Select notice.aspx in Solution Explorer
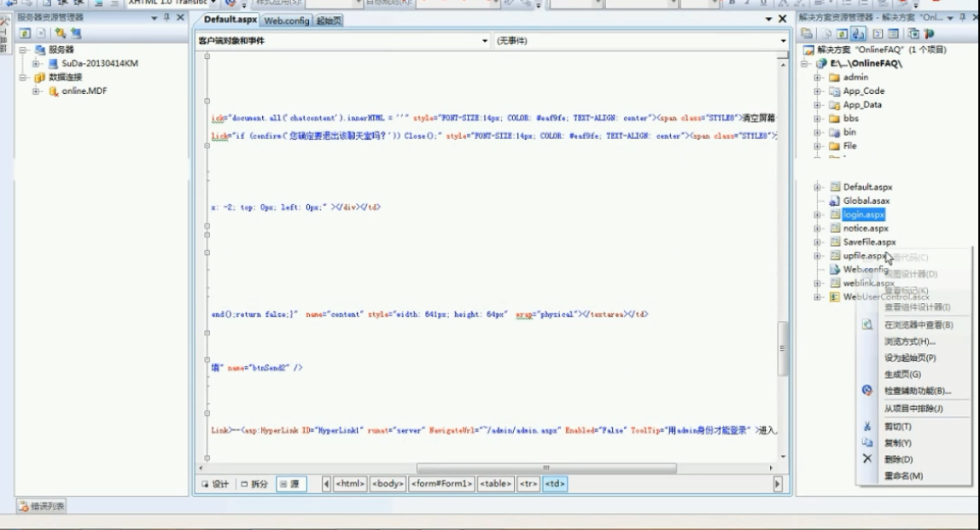 pos(865,229)
